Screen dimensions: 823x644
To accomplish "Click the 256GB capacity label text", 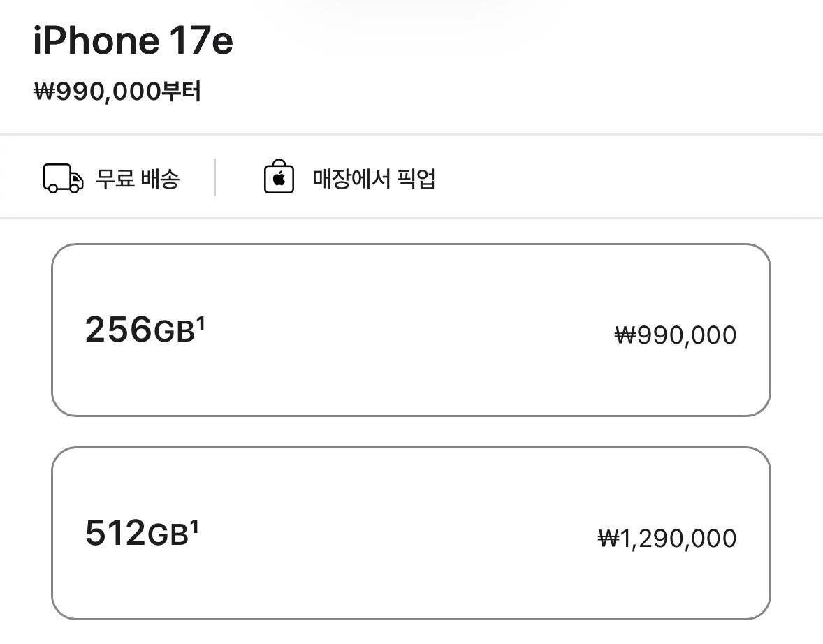I will (x=140, y=330).
